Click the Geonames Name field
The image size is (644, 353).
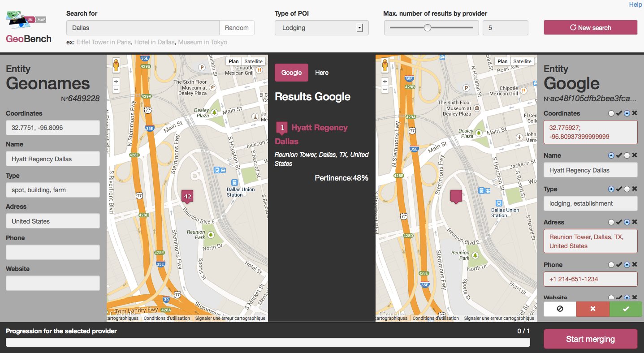53,159
